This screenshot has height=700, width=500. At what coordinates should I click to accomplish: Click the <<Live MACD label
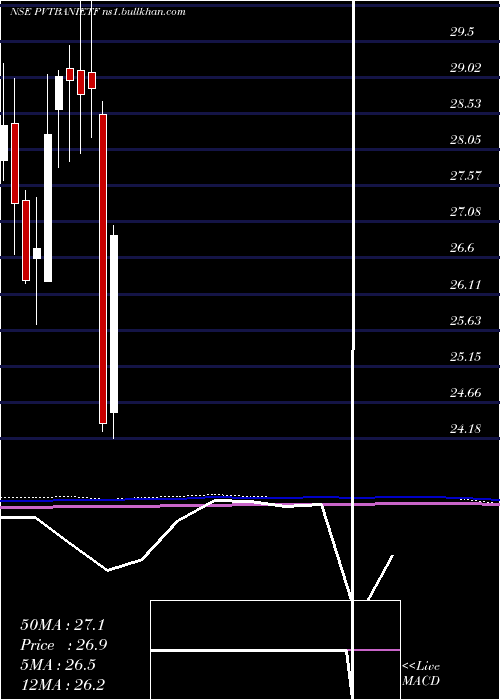421,674
